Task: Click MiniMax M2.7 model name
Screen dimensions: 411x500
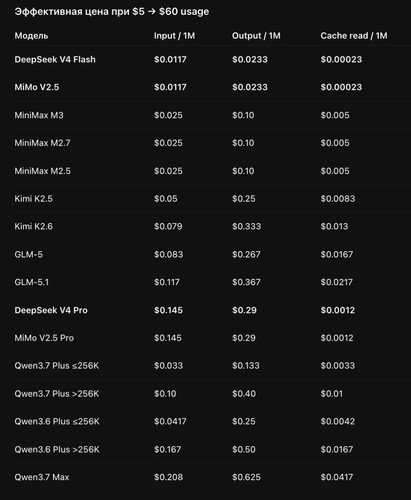Action: pos(42,143)
